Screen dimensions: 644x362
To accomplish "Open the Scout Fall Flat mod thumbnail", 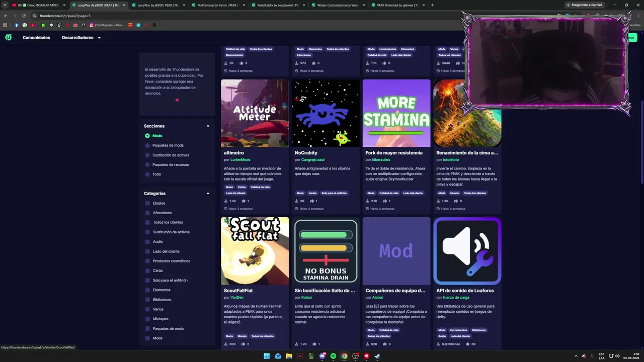I will 255,251.
